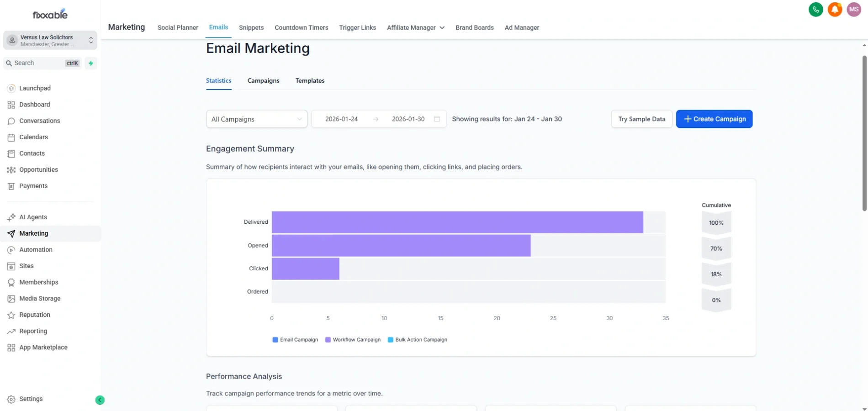This screenshot has height=411, width=868.
Task: Click the green phone call icon
Action: (x=815, y=10)
